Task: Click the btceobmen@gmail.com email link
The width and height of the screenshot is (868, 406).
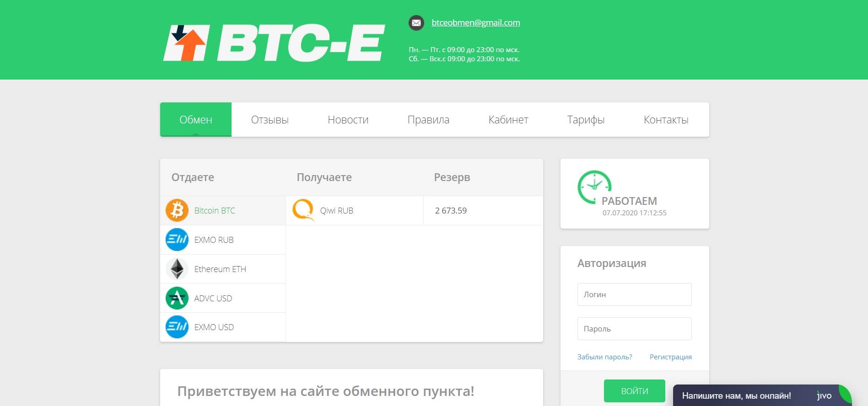Action: pyautogui.click(x=476, y=22)
